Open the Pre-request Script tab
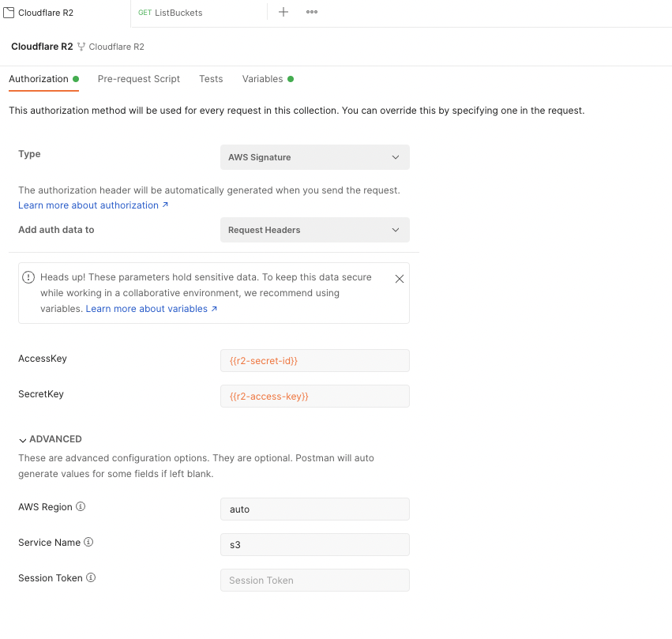Viewport: 672px width, 639px height. [x=139, y=78]
